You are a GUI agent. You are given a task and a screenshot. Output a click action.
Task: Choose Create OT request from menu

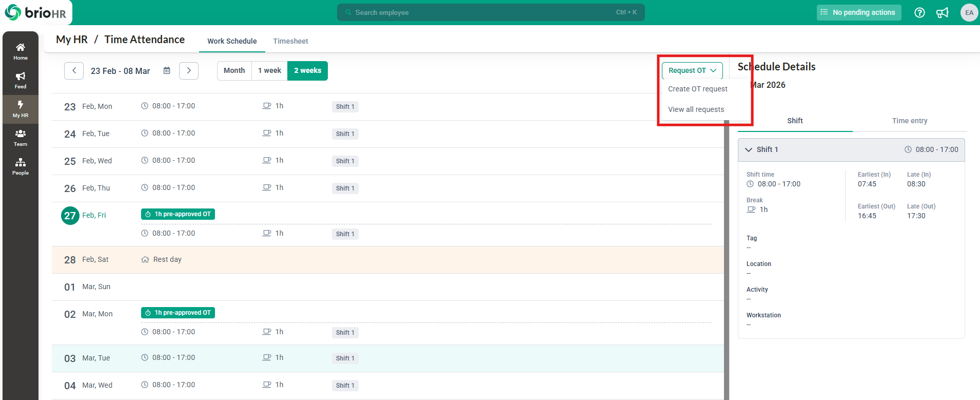pos(698,89)
